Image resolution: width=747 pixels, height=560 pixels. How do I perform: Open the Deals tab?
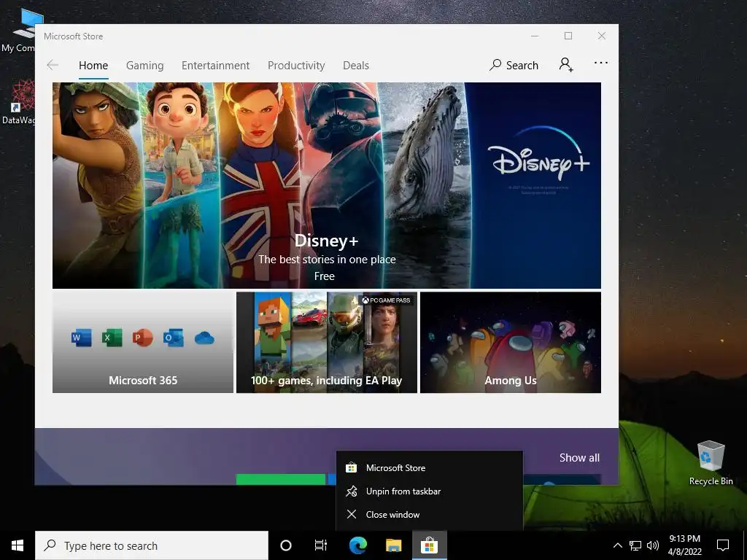[x=356, y=65]
